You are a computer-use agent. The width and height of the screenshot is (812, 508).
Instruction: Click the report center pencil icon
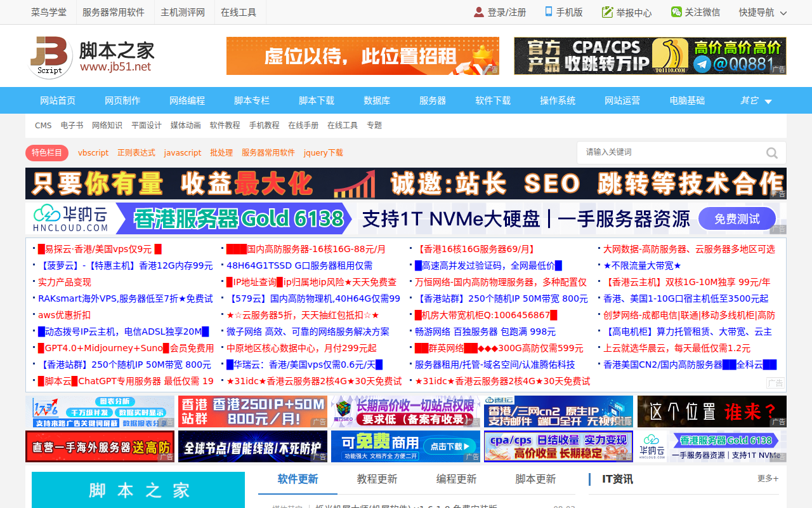[607, 12]
